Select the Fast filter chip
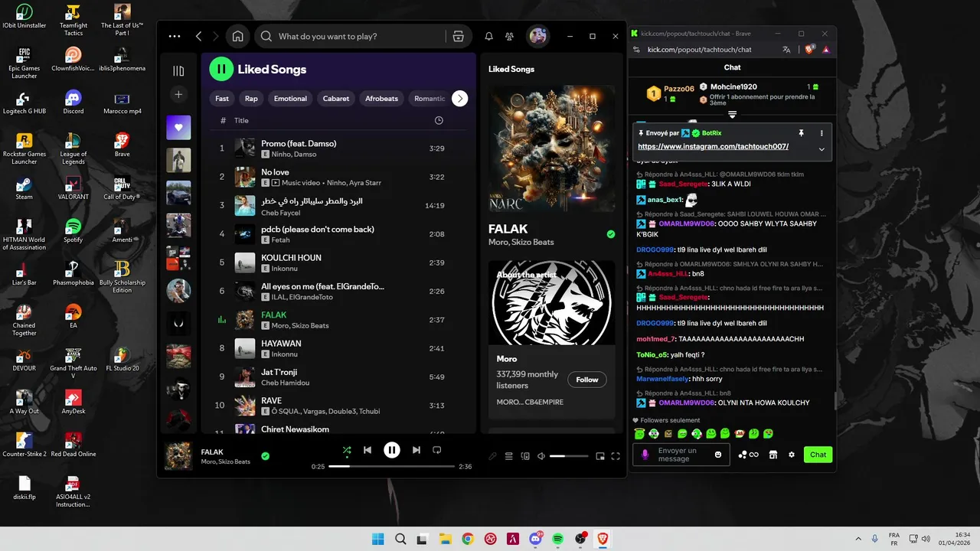 222,98
